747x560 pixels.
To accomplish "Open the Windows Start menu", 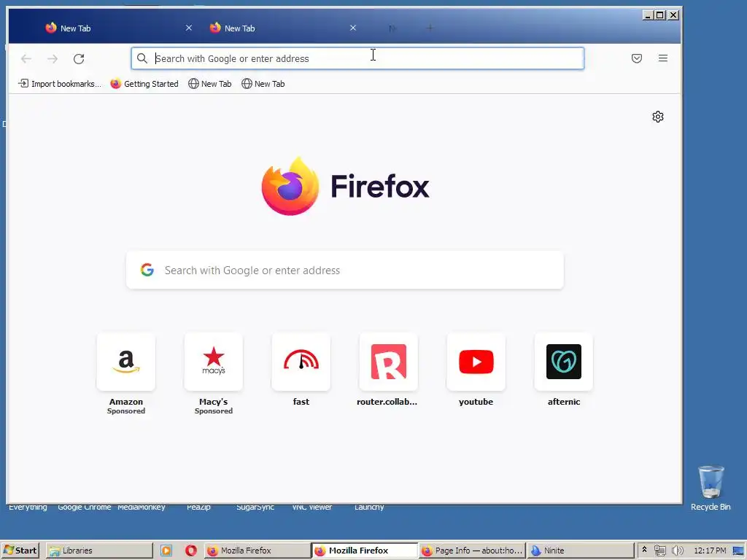I will point(20,551).
